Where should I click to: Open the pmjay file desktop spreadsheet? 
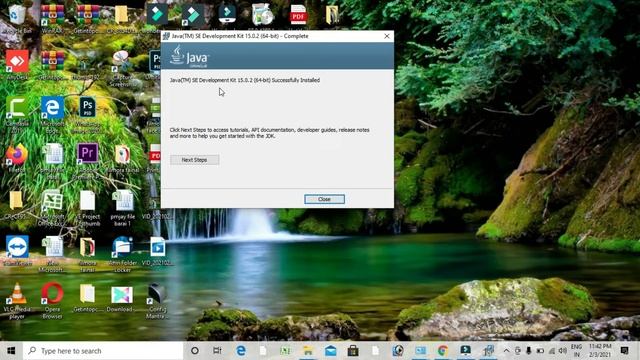tap(123, 207)
